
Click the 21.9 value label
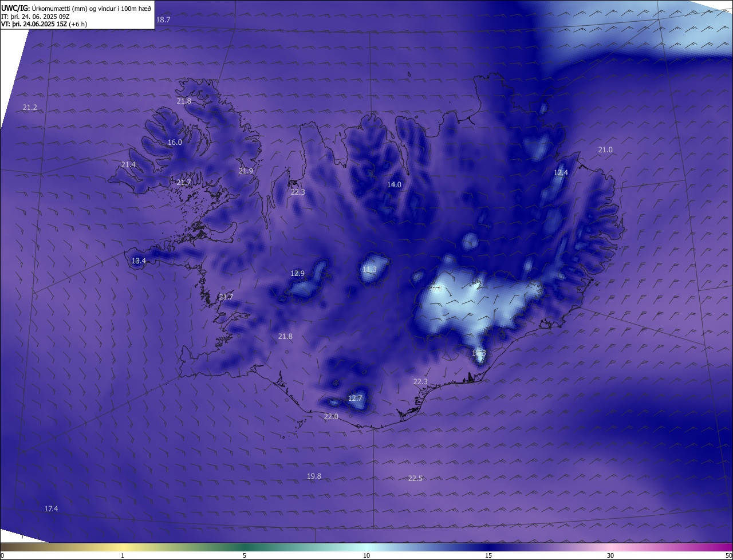(x=246, y=171)
